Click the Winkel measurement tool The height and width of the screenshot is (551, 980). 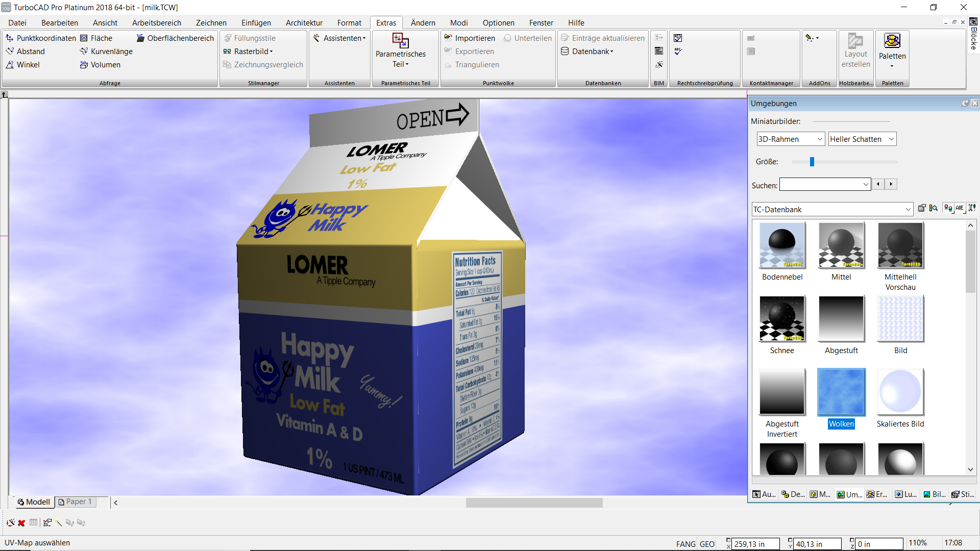(22, 65)
